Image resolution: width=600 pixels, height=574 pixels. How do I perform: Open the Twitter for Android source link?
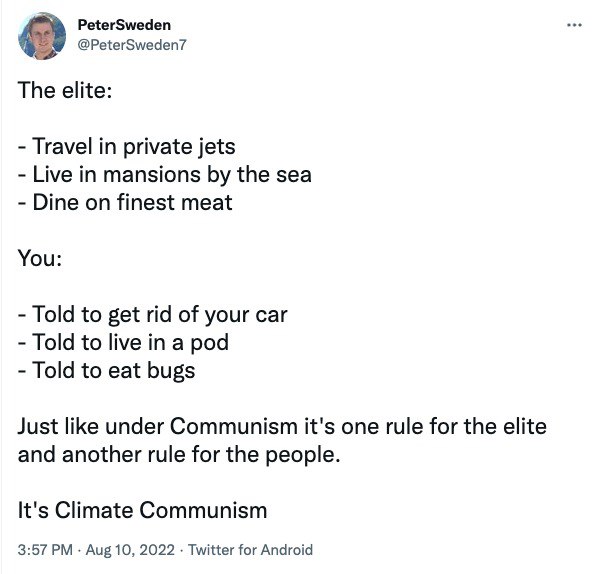250,549
